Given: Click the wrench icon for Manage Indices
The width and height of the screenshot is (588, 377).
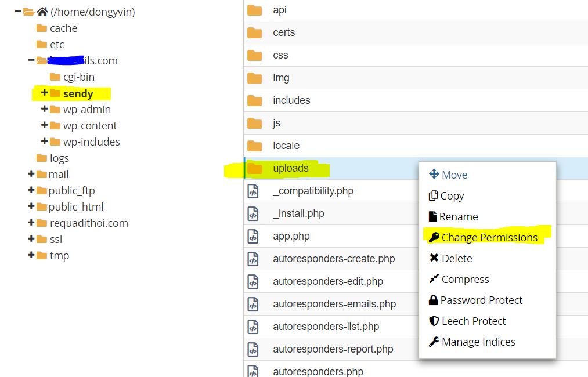Looking at the screenshot, I should point(434,342).
